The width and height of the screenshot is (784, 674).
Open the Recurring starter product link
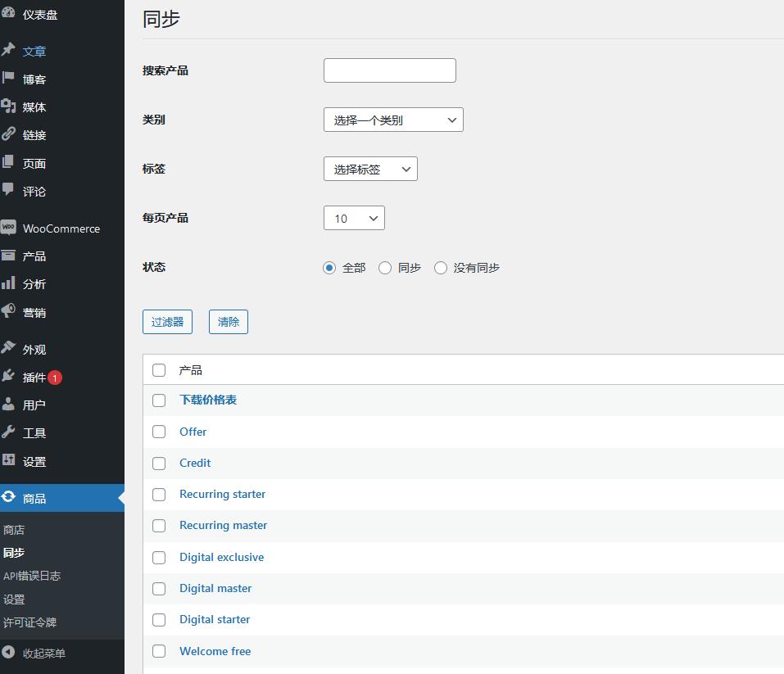pos(223,494)
